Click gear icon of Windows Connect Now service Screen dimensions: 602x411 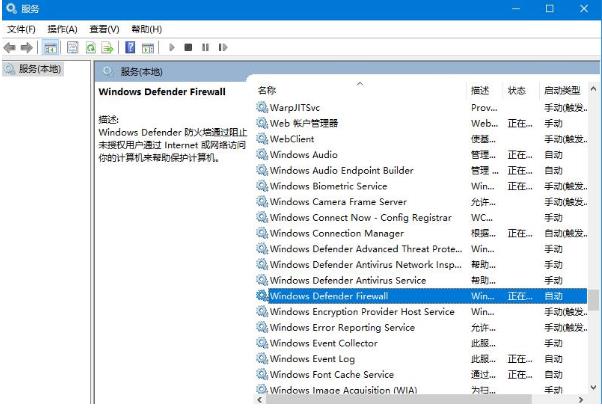pos(262,218)
